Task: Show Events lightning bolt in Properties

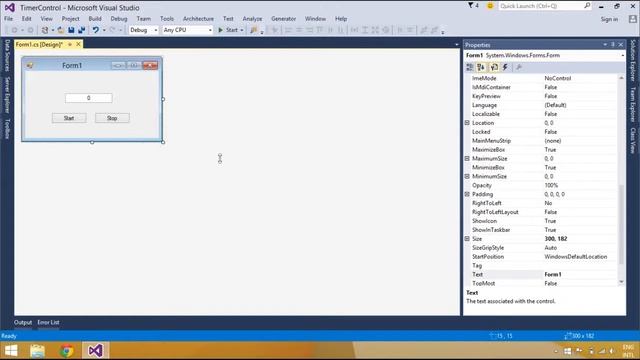Action: tap(505, 67)
